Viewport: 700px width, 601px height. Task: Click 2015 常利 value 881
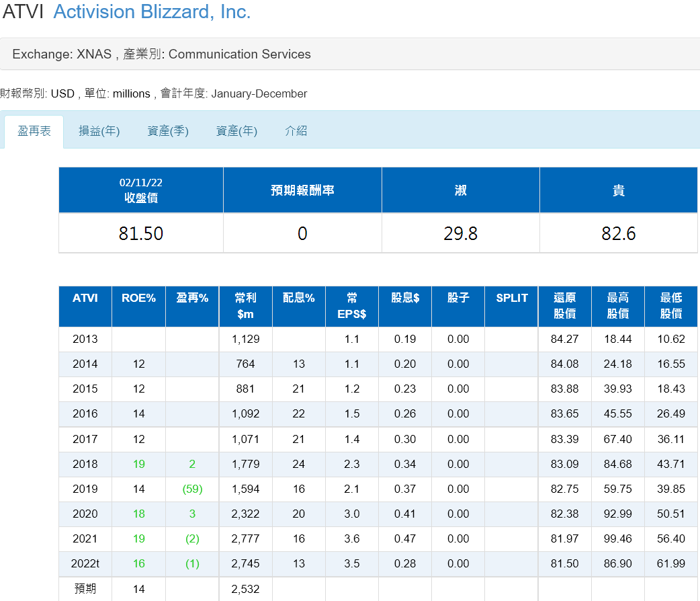click(245, 389)
